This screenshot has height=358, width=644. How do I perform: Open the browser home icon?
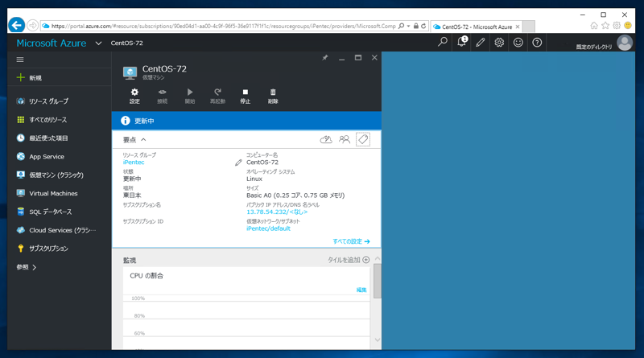pos(594,26)
